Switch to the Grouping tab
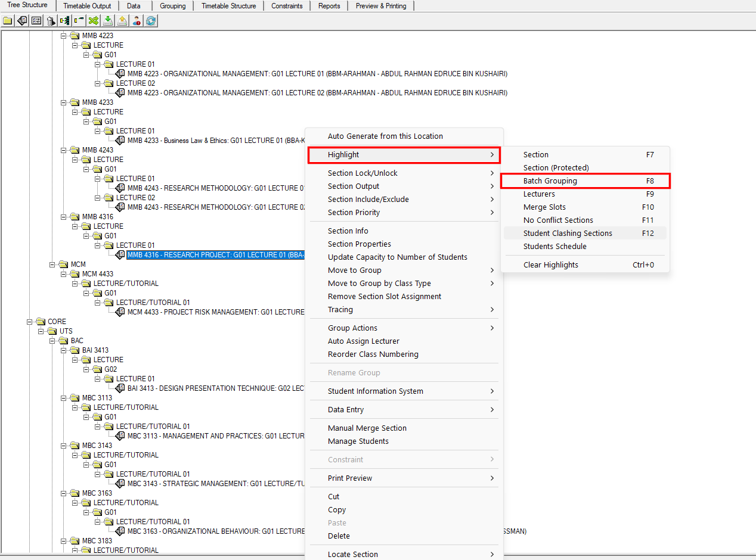This screenshot has height=560, width=756. tap(173, 6)
